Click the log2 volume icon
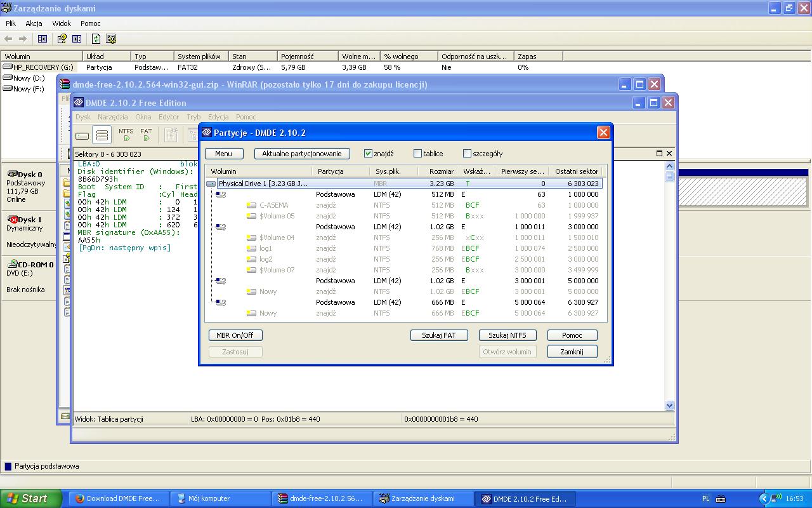 (x=252, y=259)
